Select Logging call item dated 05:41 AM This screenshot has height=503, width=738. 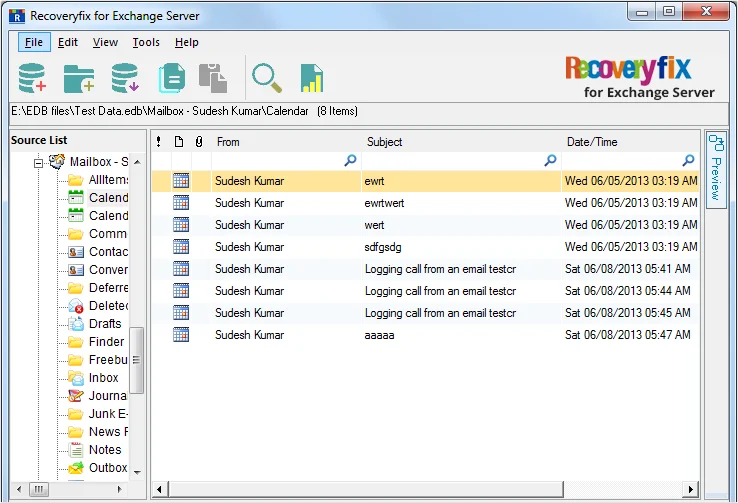click(425, 269)
